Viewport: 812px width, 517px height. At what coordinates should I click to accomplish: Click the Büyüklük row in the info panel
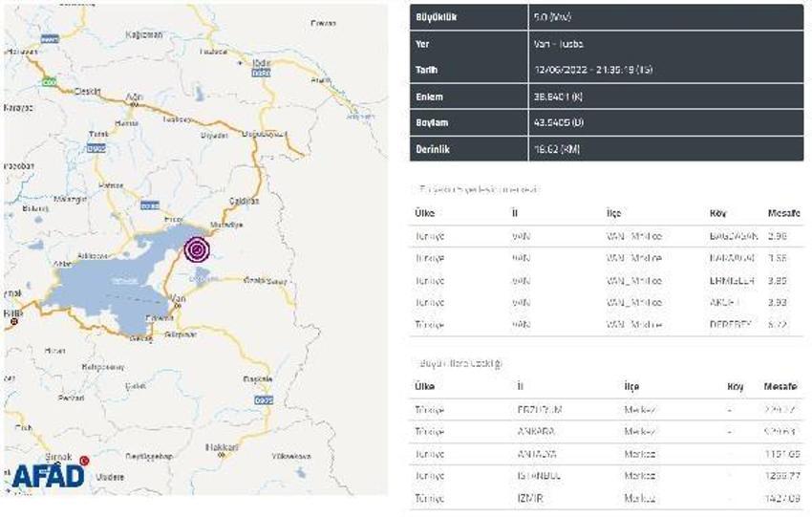point(607,17)
